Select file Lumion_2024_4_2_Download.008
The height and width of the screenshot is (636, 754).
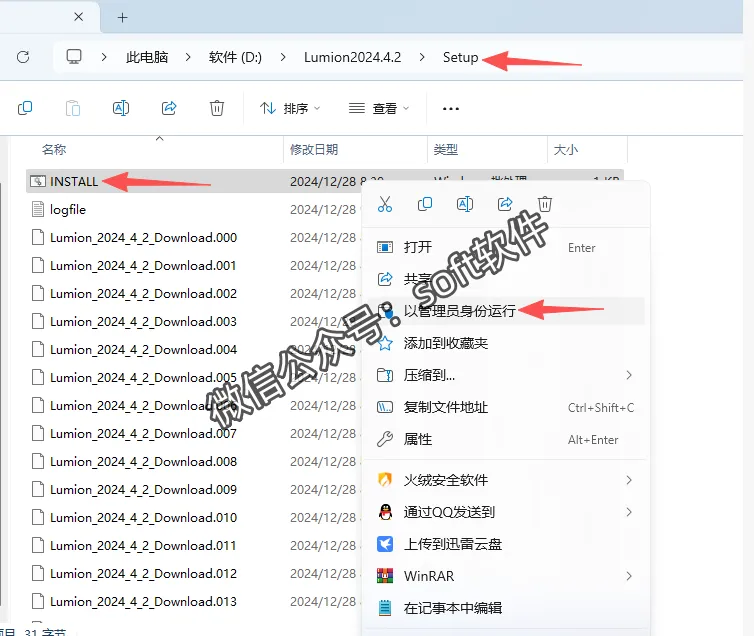point(143,461)
